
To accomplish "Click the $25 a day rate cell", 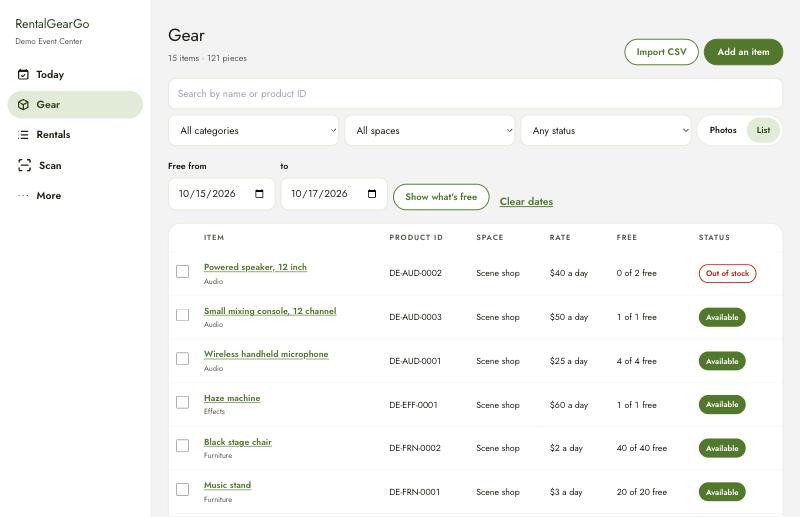I will pos(569,361).
